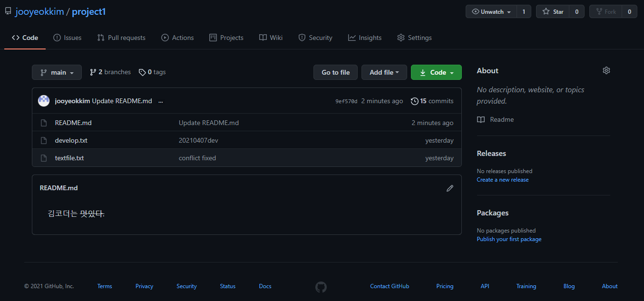Star this repository
This screenshot has height=301, width=644.
(553, 12)
